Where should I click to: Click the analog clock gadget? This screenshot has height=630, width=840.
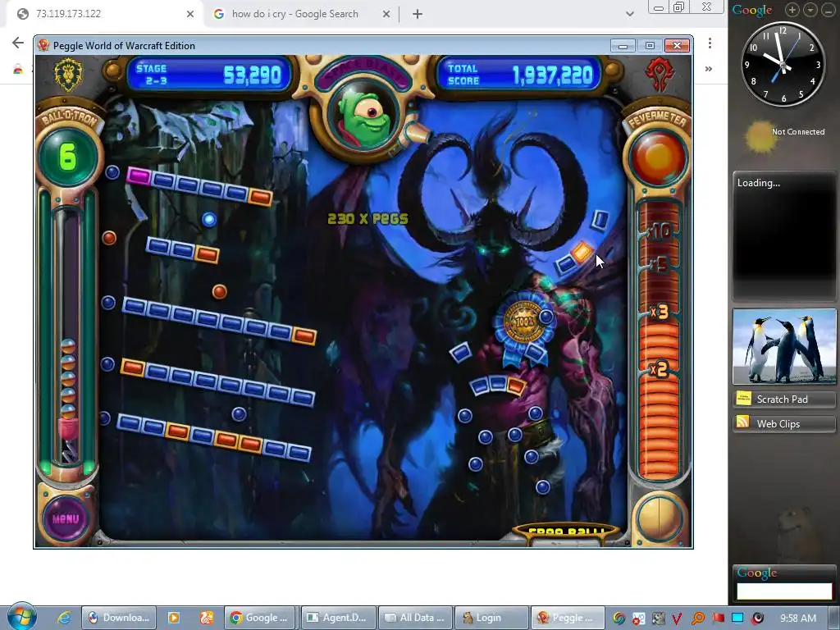click(783, 65)
